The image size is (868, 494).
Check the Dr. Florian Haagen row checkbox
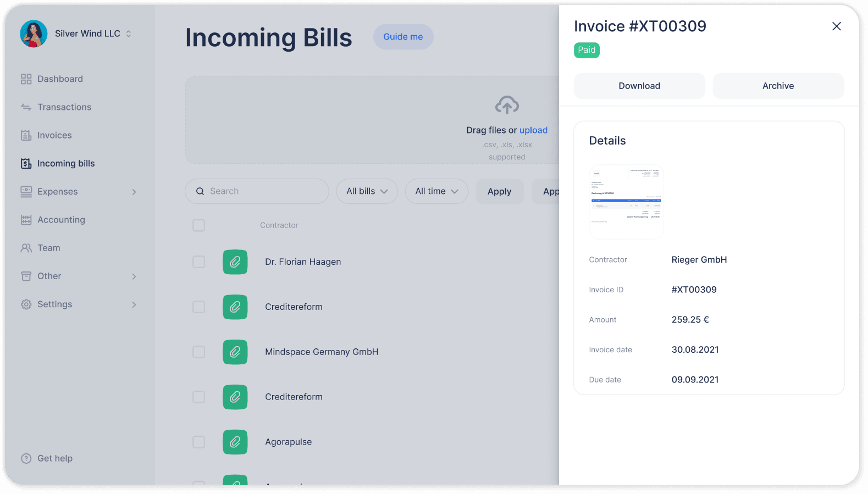tap(198, 262)
